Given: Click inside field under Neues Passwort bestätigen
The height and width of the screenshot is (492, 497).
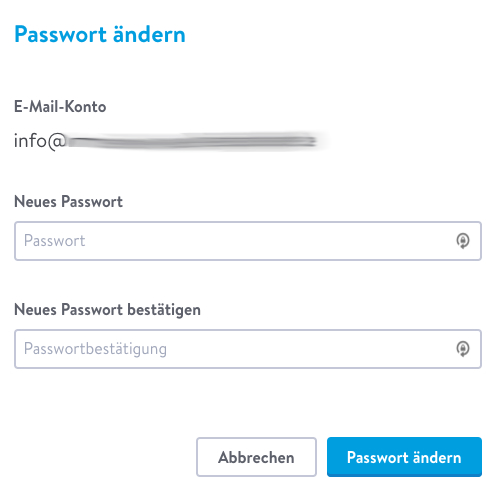Looking at the screenshot, I should pyautogui.click(x=248, y=349).
